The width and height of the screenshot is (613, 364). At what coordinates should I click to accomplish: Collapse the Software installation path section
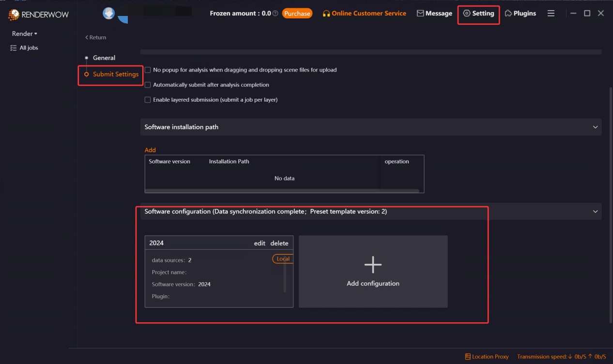pyautogui.click(x=595, y=127)
